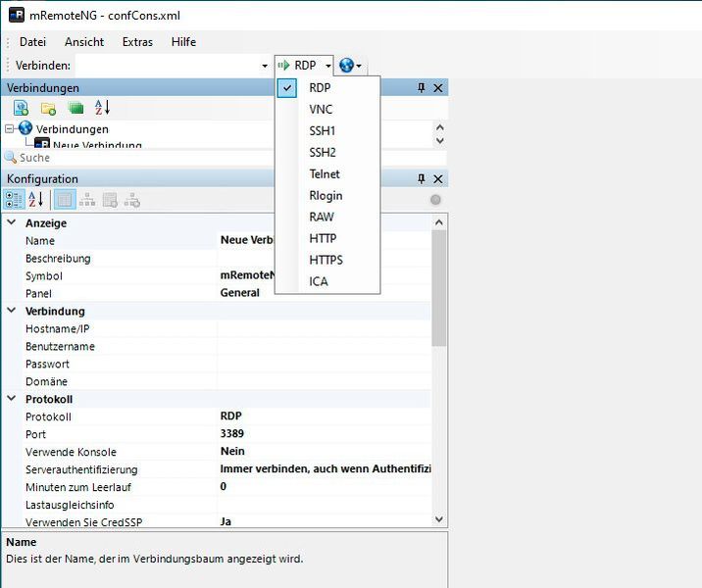Select the Passwort property row
Image resolution: width=702 pixels, height=588 pixels.
click(x=227, y=364)
